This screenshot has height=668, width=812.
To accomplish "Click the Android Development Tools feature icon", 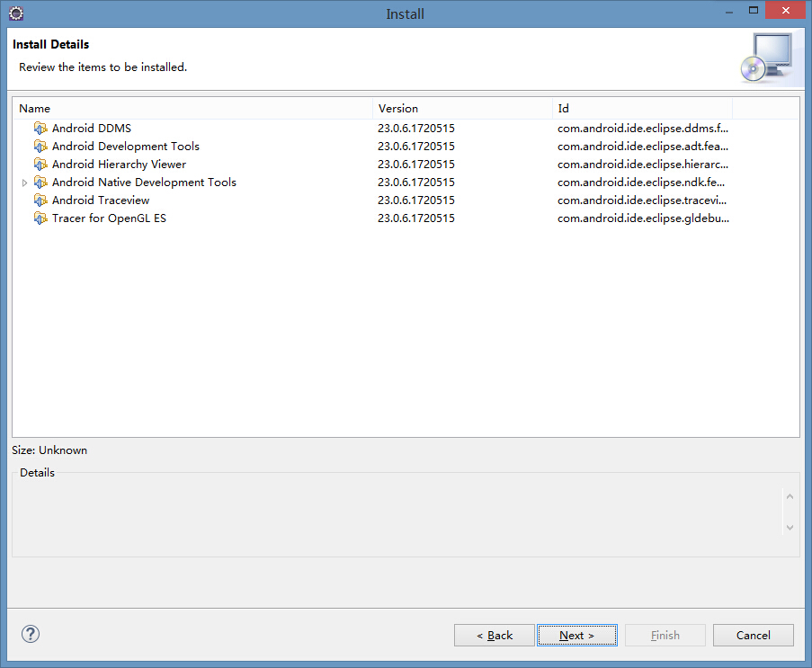I will (x=40, y=146).
